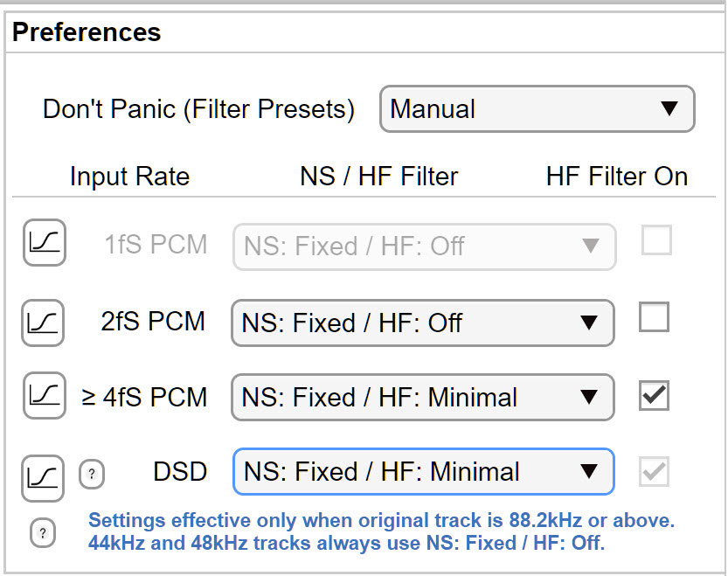728x576 pixels.
Task: Open the DSD filter curve icon
Action: pos(45,477)
